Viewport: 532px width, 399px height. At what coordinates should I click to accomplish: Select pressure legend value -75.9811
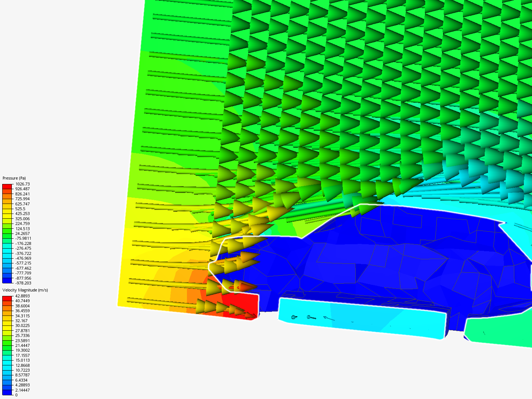[x=23, y=238]
